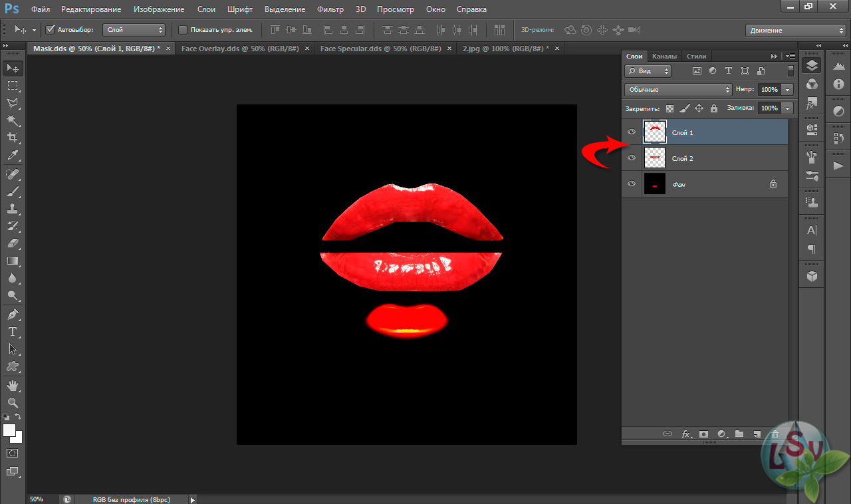
Task: Reset default foreground and background colors
Action: coord(6,417)
